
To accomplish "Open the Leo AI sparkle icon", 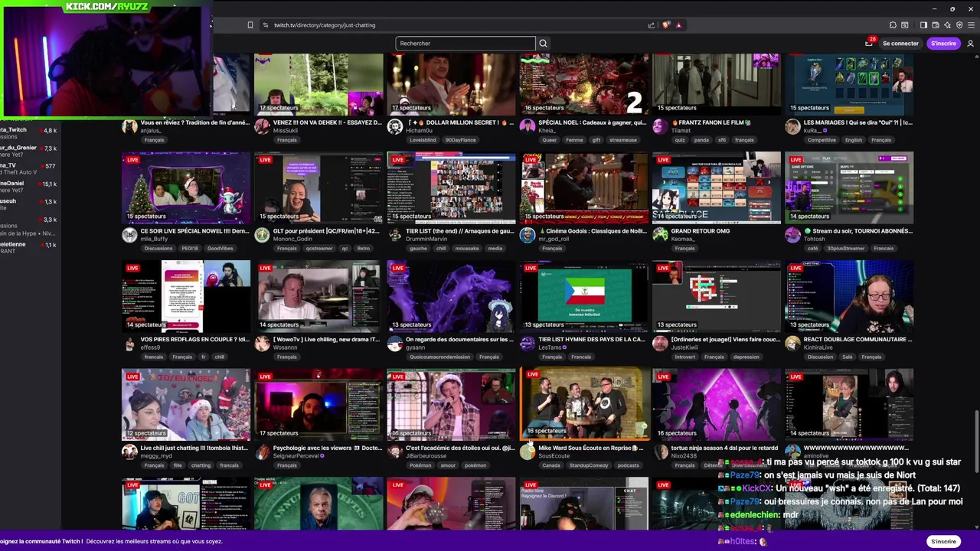I will click(947, 25).
